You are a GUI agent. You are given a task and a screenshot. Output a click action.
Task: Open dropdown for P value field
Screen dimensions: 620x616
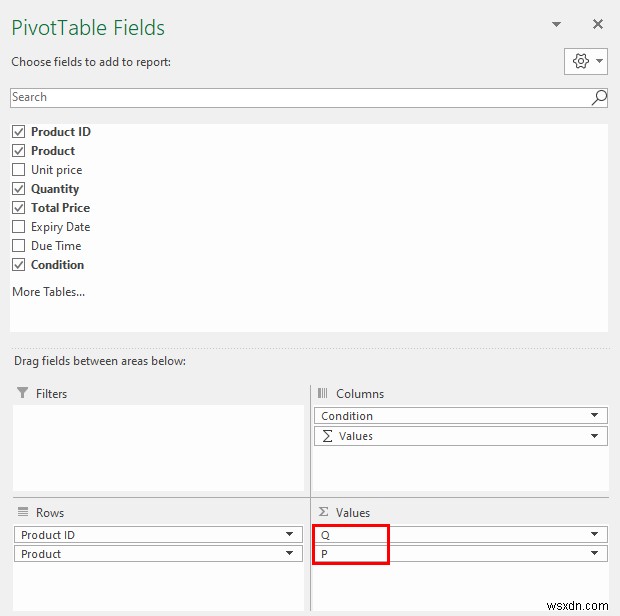click(x=594, y=553)
